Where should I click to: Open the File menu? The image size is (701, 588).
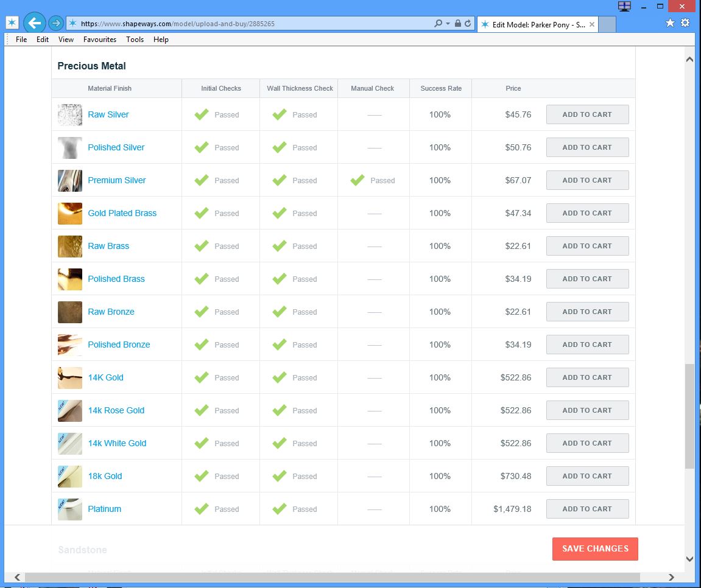click(x=21, y=40)
